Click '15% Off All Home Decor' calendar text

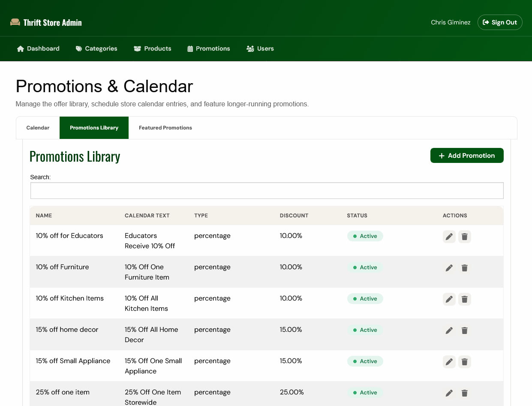point(151,335)
